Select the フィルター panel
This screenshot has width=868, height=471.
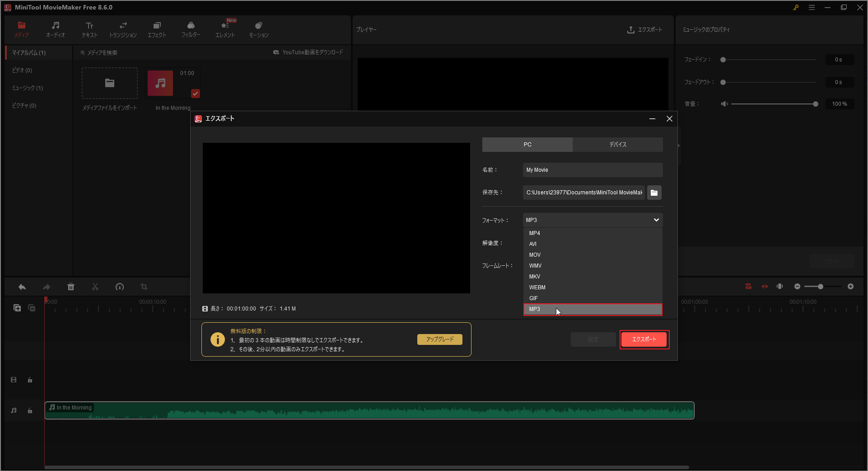[x=191, y=29]
